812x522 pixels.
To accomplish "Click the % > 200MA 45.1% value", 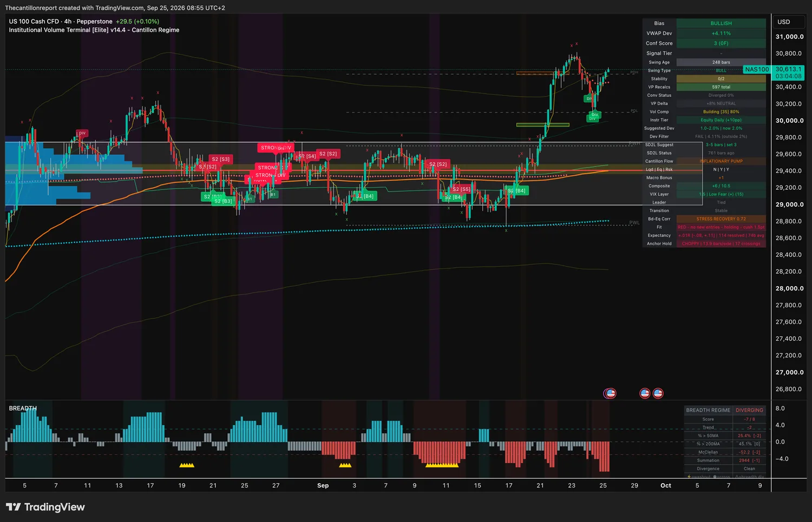I will 749,444.
